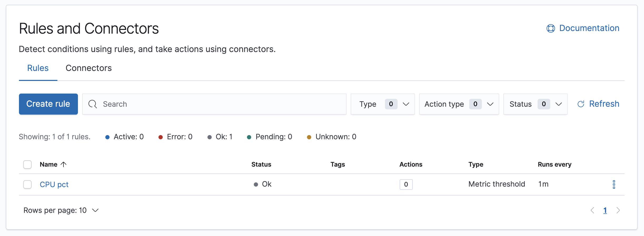Open the Status filter dropdown
The image size is (644, 236).
(x=535, y=104)
